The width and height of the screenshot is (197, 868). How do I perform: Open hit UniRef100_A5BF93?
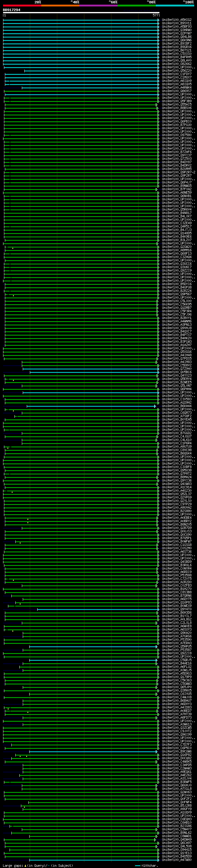[177, 26]
